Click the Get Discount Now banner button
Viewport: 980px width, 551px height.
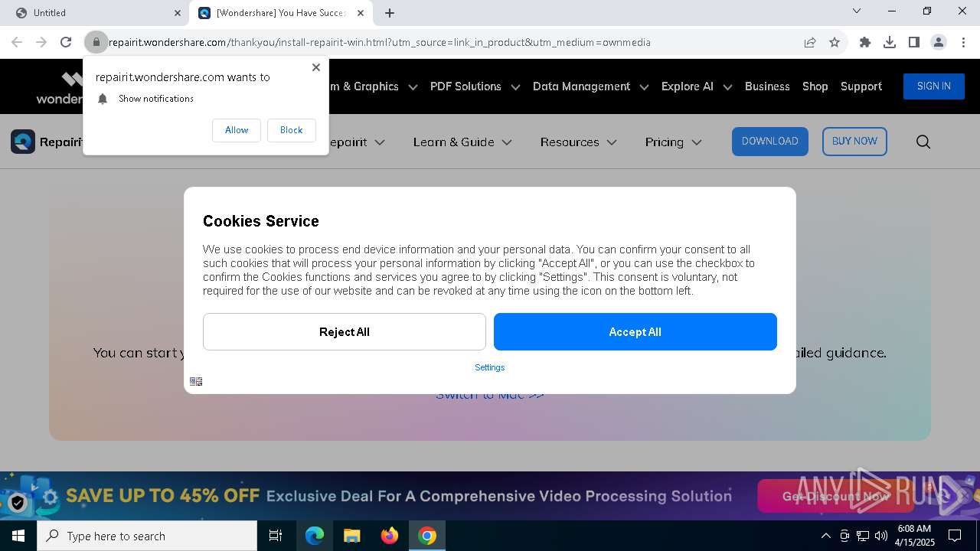pos(836,496)
